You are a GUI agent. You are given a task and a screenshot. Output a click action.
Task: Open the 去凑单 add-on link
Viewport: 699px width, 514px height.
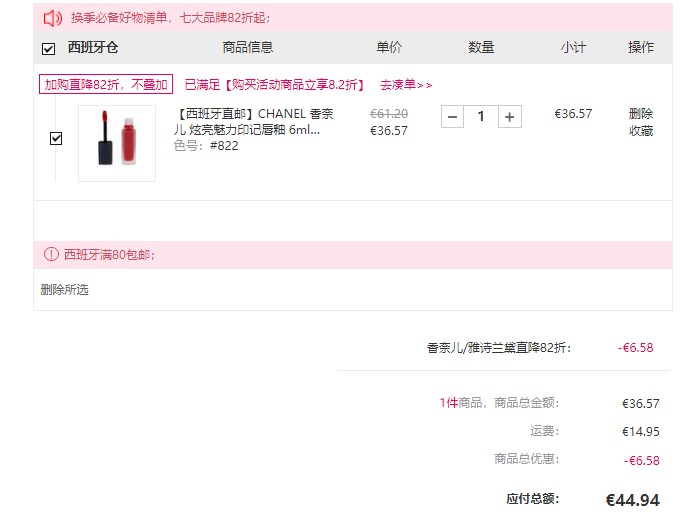coord(406,85)
